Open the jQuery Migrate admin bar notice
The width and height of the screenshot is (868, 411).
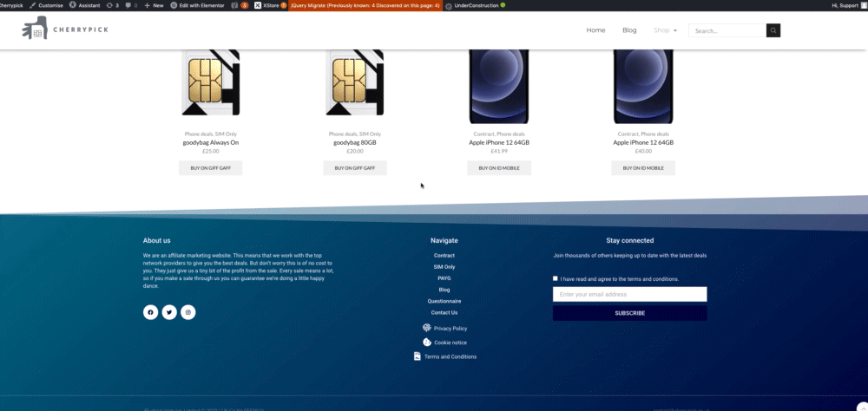tap(365, 5)
